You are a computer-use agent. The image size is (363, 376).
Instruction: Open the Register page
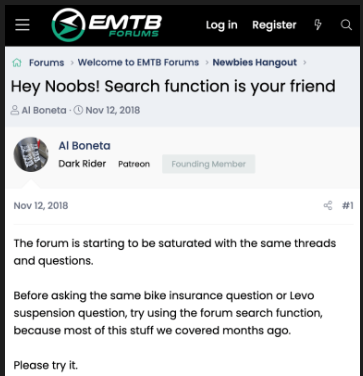coord(274,25)
